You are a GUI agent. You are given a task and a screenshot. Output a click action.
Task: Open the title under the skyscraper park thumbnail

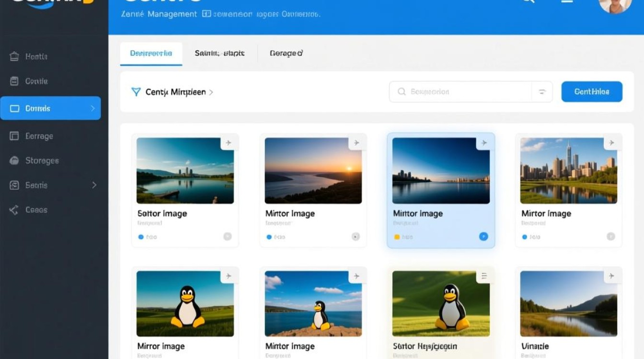click(x=546, y=213)
